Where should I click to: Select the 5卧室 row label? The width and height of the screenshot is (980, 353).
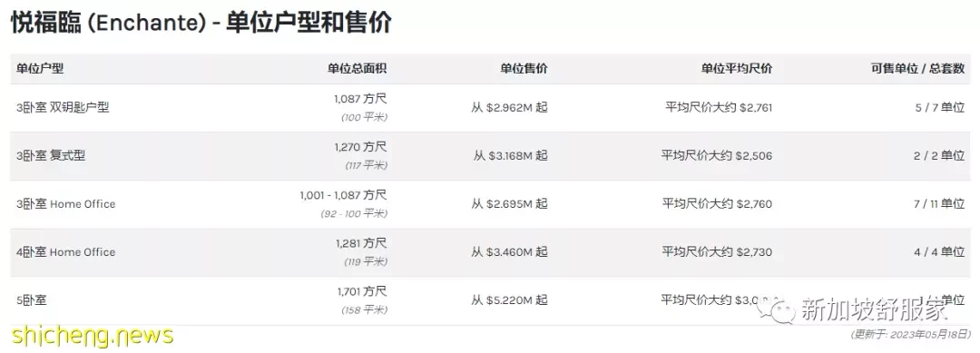(31, 299)
